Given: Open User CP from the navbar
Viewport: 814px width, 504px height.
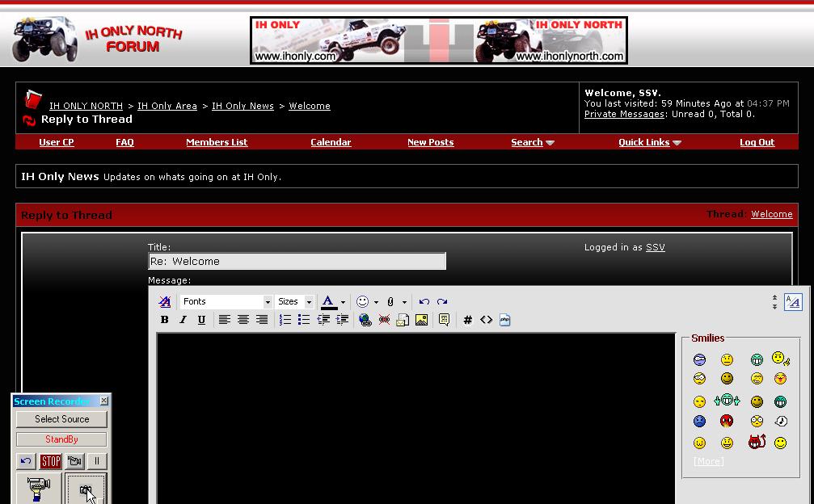Looking at the screenshot, I should pos(57,142).
